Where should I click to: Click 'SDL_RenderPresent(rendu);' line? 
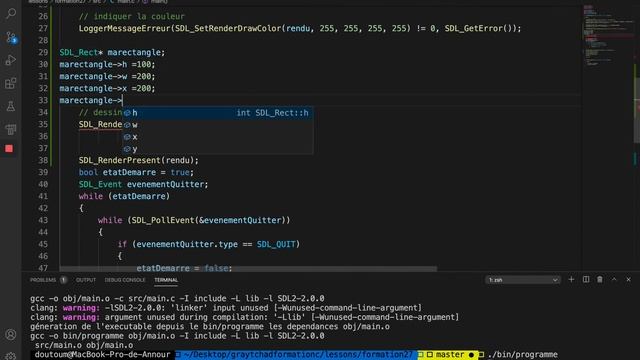139,160
